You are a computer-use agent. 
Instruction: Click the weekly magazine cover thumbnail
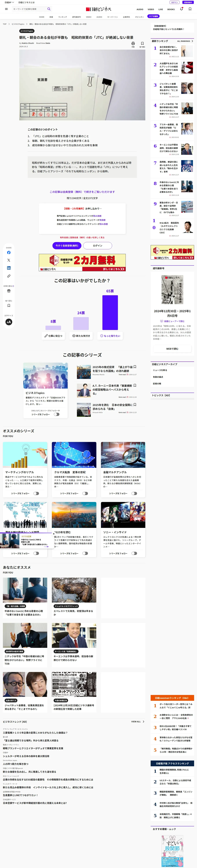pyautogui.click(x=172, y=290)
